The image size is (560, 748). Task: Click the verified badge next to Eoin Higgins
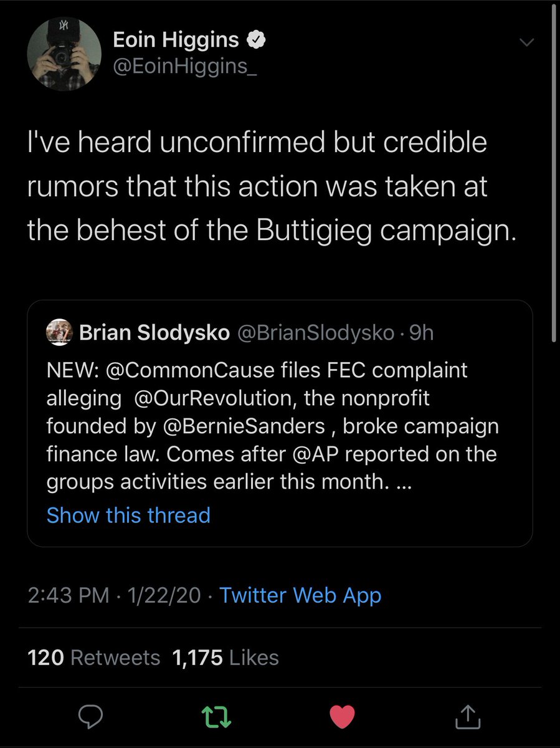(x=256, y=40)
